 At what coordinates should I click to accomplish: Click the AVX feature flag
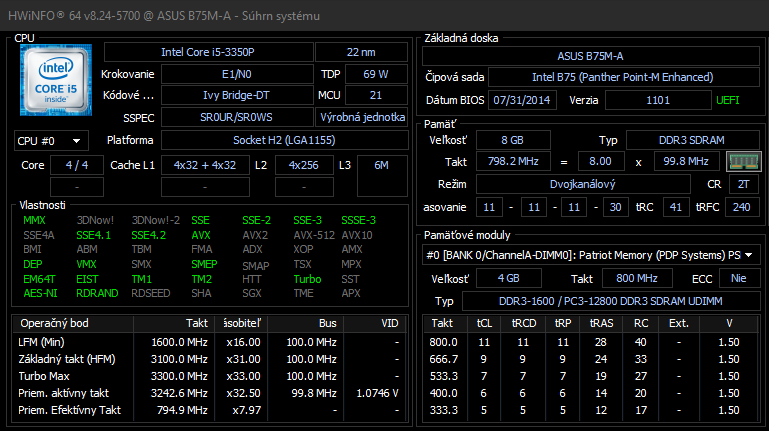click(x=201, y=235)
